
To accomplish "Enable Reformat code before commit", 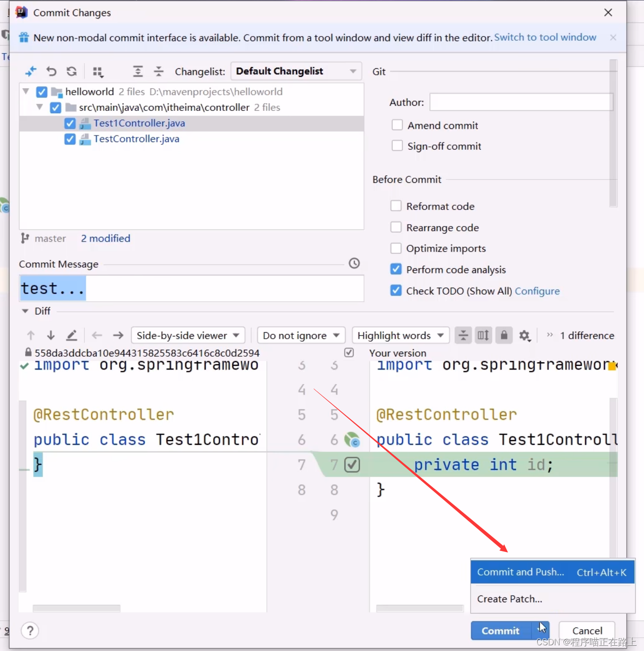I will pyautogui.click(x=396, y=206).
